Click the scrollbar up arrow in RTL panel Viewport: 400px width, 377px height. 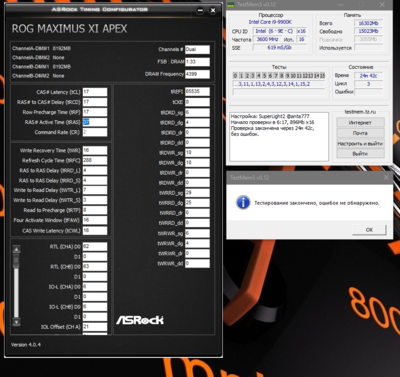pos(16,249)
